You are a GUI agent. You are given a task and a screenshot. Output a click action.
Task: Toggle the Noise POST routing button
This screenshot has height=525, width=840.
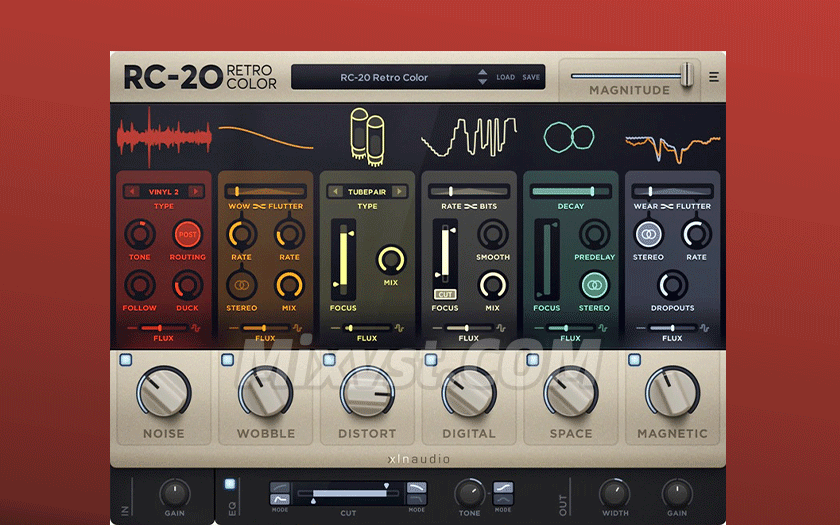[188, 234]
